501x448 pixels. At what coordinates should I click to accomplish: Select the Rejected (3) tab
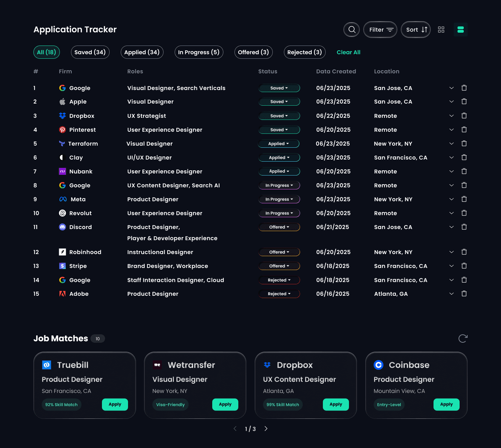[x=305, y=52]
